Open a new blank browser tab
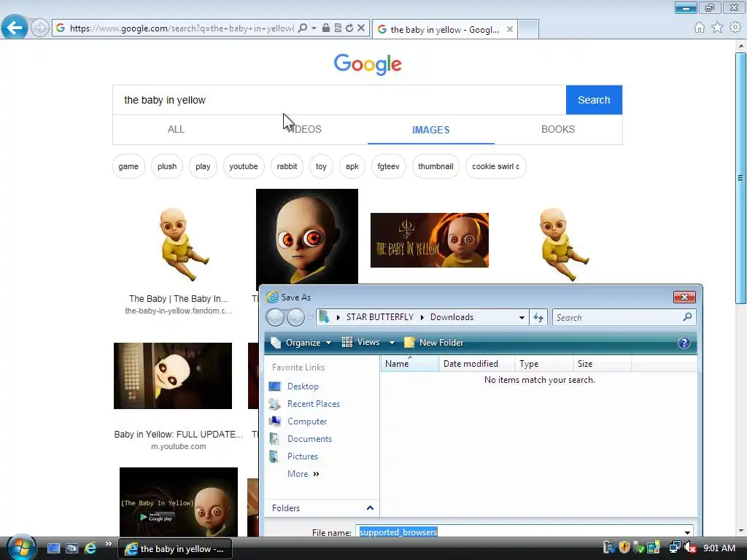This screenshot has width=747, height=560. pos(528,29)
